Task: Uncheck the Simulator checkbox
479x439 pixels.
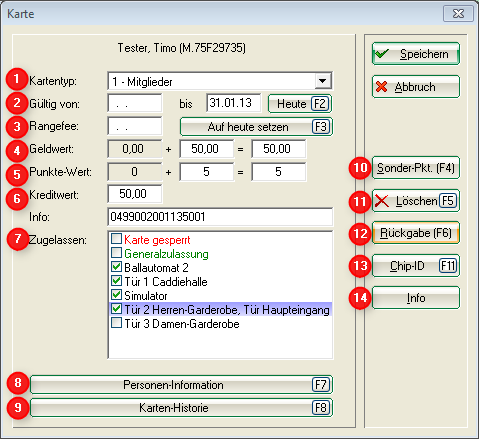Action: [x=116, y=295]
